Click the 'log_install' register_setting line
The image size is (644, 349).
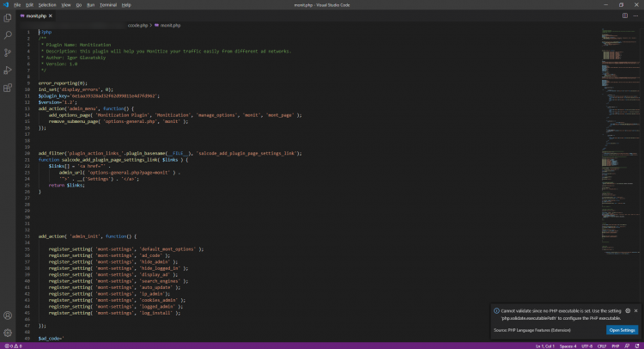point(114,313)
